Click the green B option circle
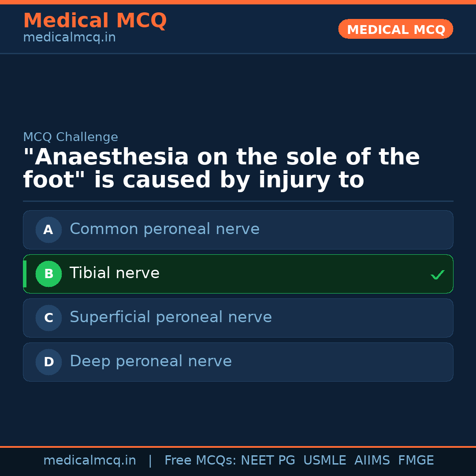The image size is (476, 476). click(x=48, y=274)
